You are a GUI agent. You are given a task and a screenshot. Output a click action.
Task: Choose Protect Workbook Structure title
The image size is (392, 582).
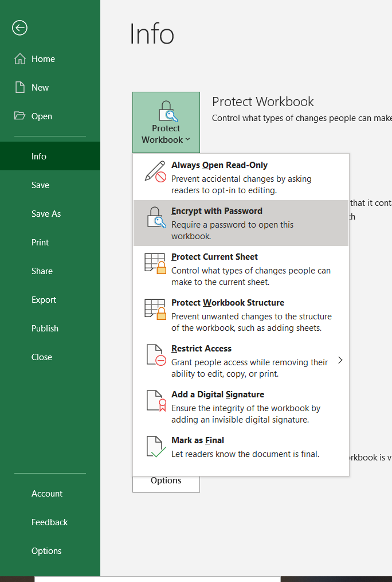(x=228, y=303)
